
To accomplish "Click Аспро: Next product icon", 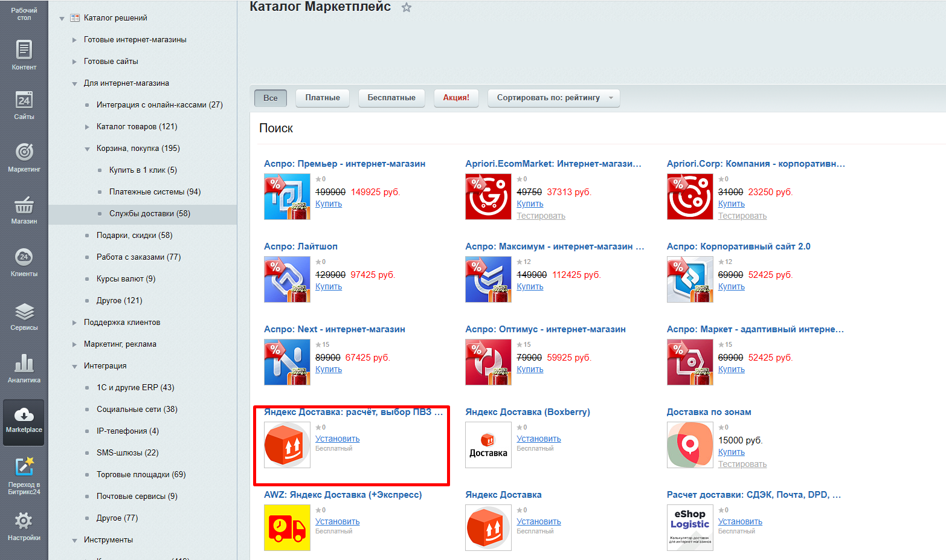I will tap(287, 362).
